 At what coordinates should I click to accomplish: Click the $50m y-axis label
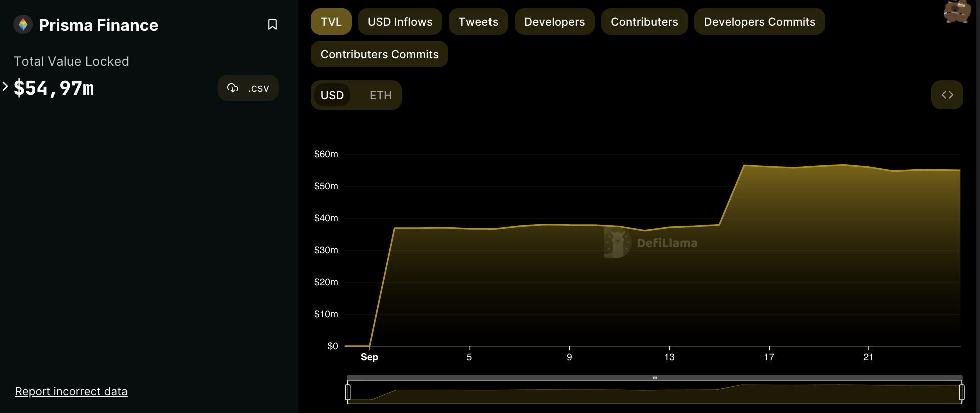pos(326,186)
